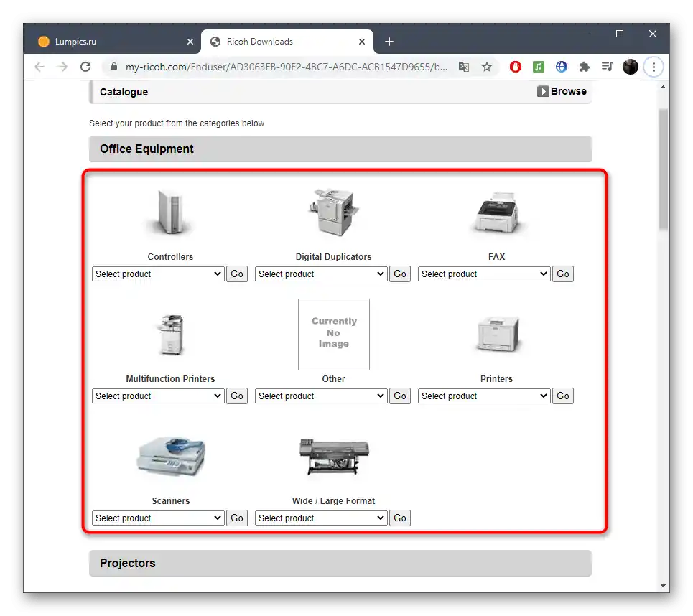This screenshot has height=616, width=693.
Task: Click Go next to Multifunction Printers
Action: tap(237, 396)
